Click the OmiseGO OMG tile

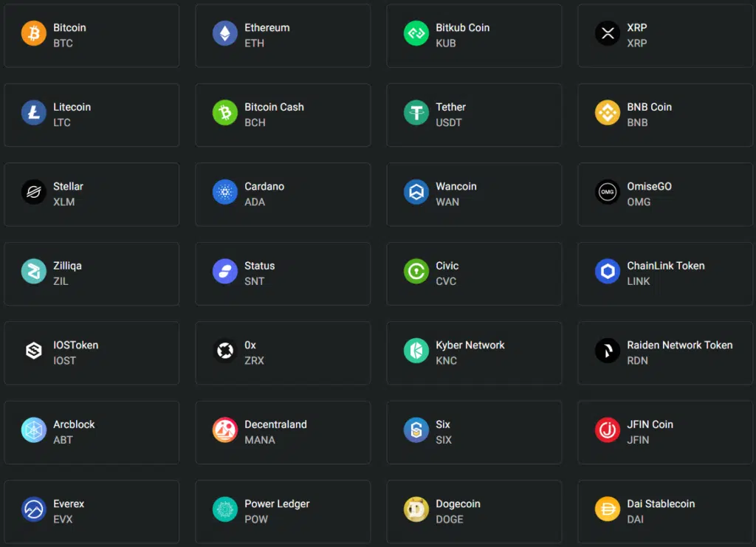click(x=665, y=195)
